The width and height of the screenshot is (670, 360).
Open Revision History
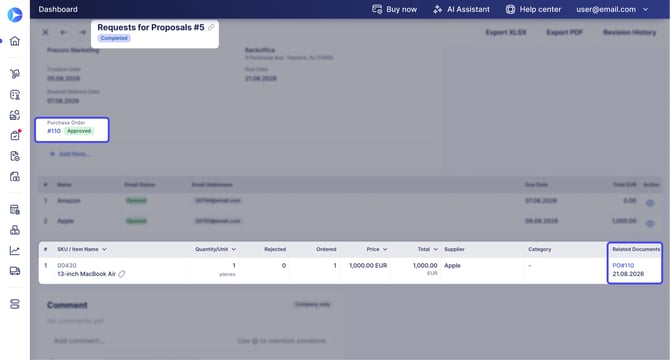pos(629,32)
